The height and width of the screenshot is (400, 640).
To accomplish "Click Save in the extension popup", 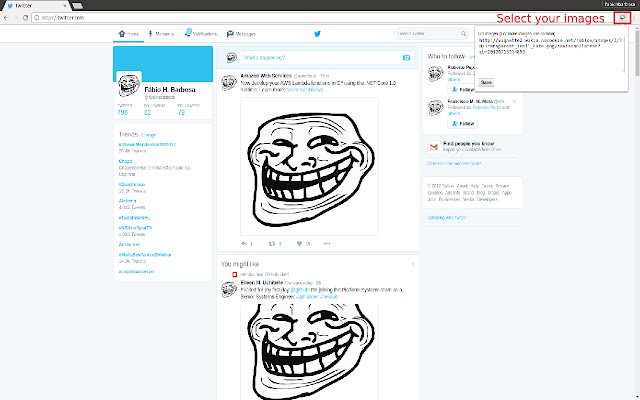I will click(x=486, y=82).
